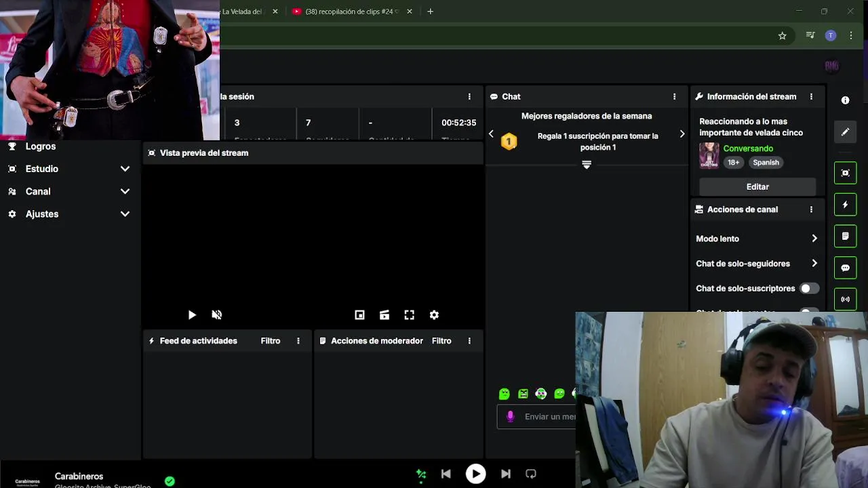
Task: Open session stats panel options menu
Action: tap(469, 97)
